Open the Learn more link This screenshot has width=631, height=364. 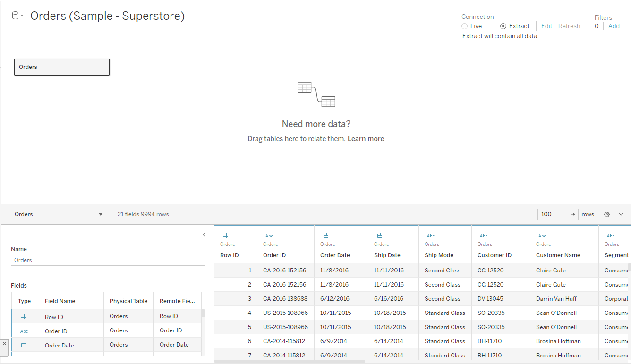point(366,139)
